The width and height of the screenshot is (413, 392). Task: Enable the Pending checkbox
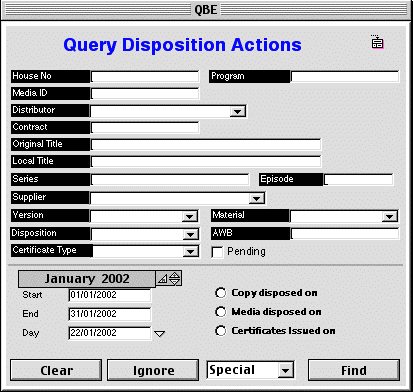tap(217, 252)
